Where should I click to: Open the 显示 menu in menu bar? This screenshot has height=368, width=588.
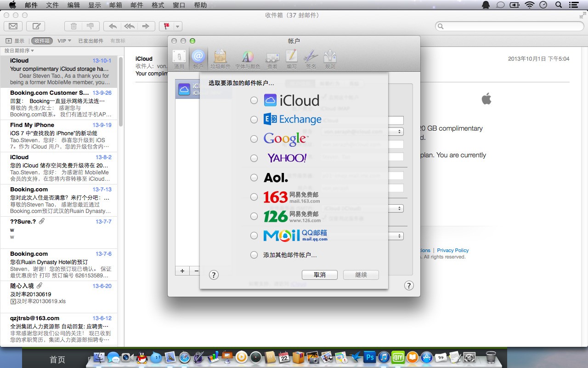point(95,5)
